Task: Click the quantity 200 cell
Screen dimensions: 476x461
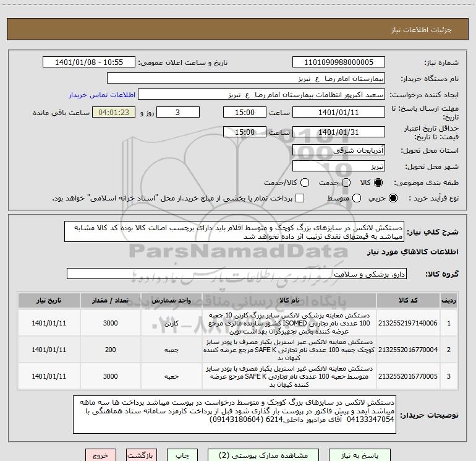Action: coord(110,350)
